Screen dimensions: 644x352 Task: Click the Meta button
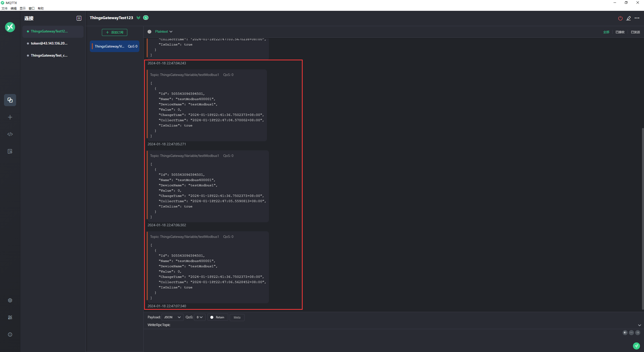coord(237,317)
